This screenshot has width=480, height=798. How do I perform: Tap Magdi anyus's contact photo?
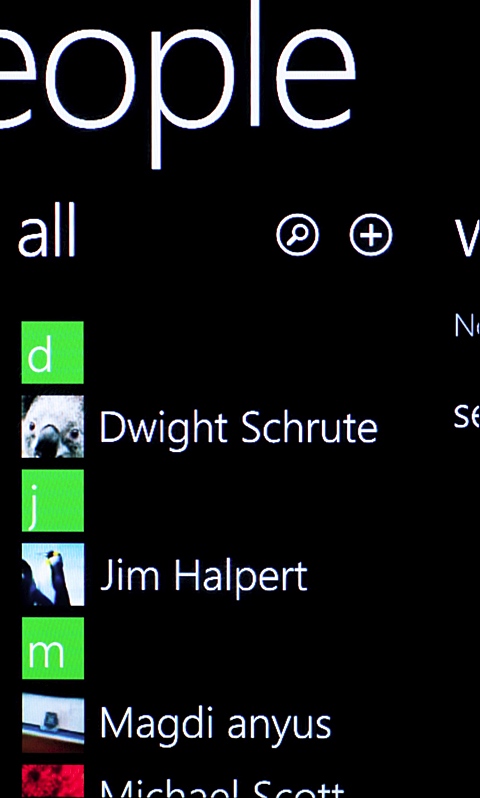[53, 722]
